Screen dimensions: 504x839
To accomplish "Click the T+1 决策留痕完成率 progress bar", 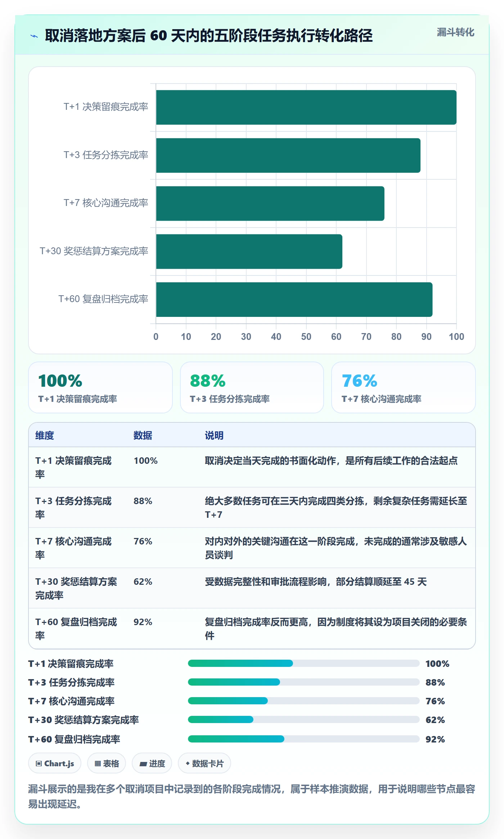I will (x=304, y=663).
